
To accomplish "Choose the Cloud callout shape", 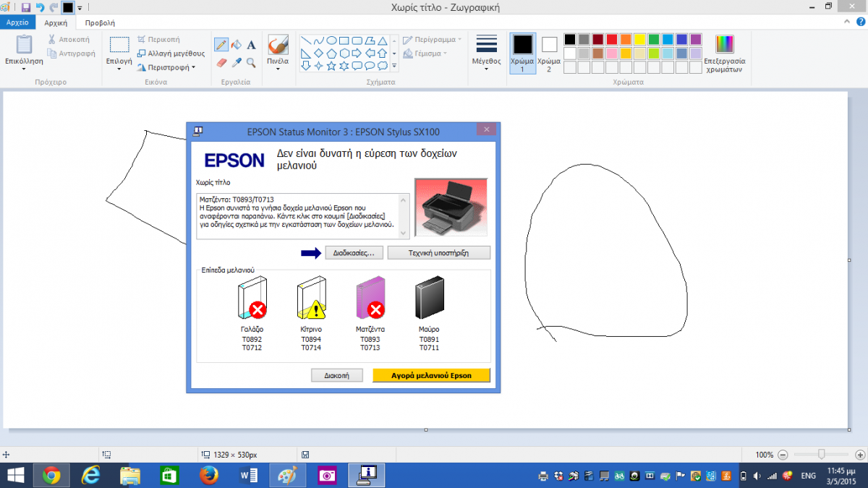I will click(x=383, y=66).
